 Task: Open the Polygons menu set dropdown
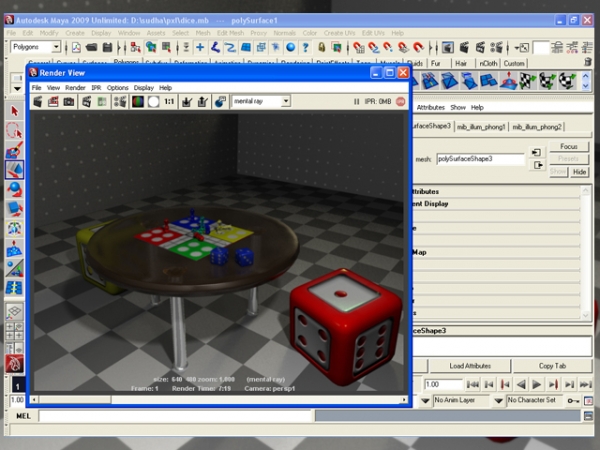coord(56,47)
